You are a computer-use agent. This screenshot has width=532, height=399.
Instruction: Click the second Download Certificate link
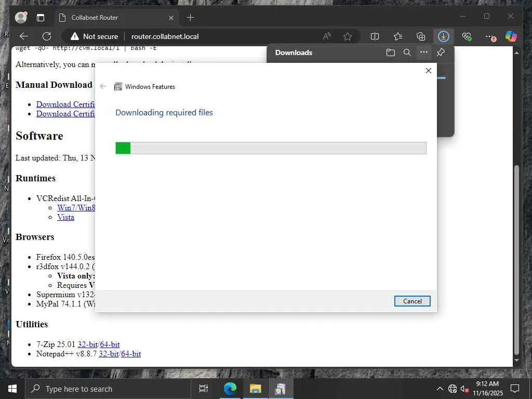coord(65,114)
